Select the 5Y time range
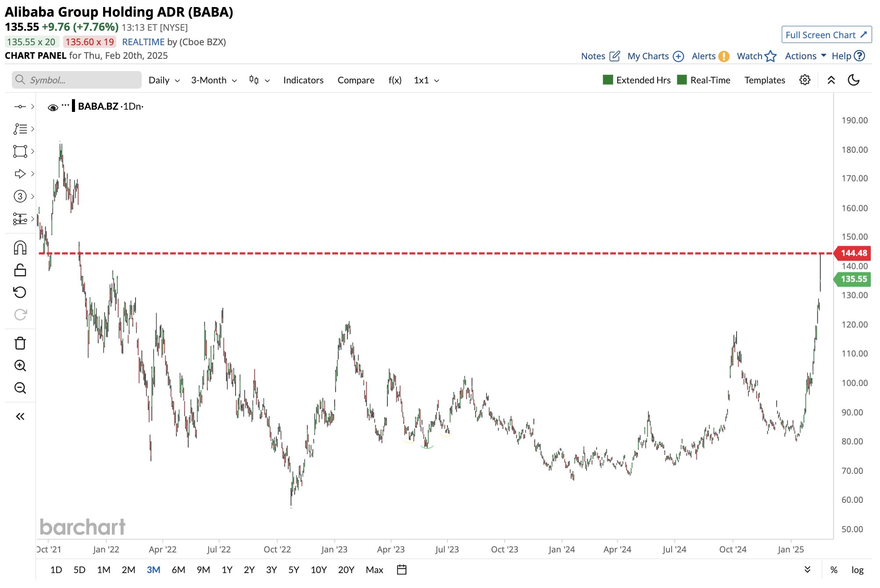 click(x=293, y=570)
